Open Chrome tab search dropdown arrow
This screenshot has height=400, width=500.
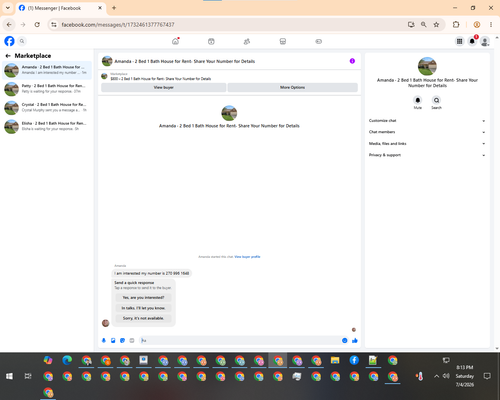8,8
